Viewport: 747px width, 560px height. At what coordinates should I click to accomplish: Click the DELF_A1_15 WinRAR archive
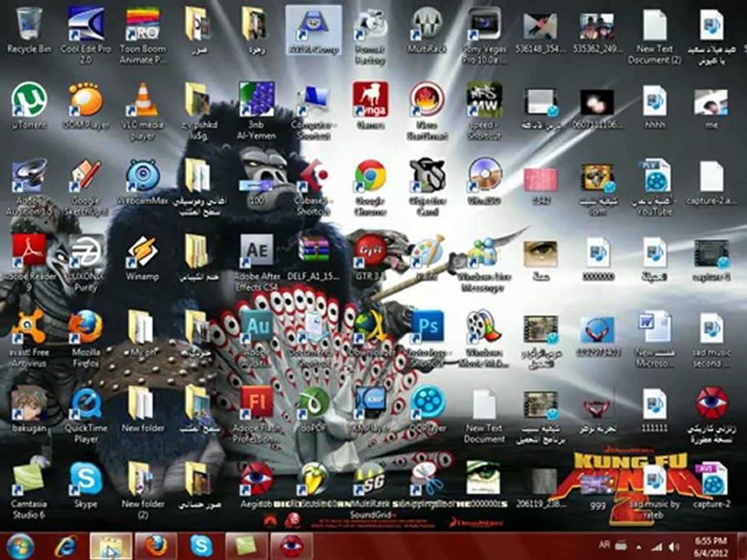313,258
